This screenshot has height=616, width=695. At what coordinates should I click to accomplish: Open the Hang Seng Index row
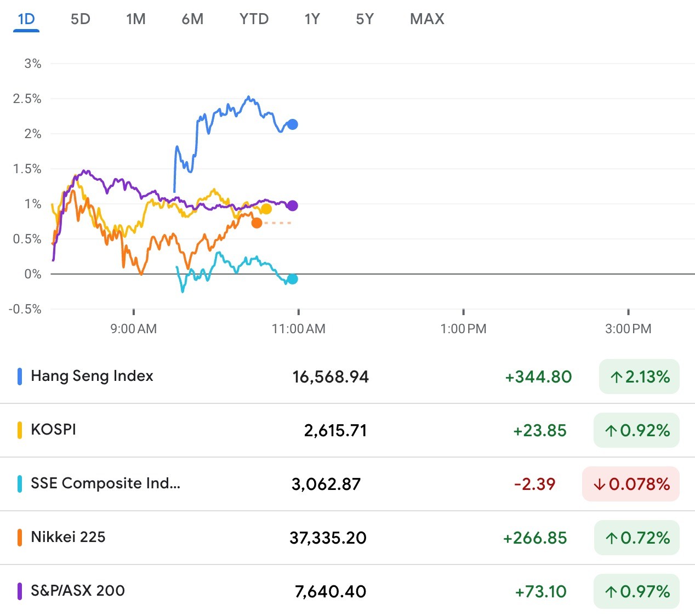point(347,377)
